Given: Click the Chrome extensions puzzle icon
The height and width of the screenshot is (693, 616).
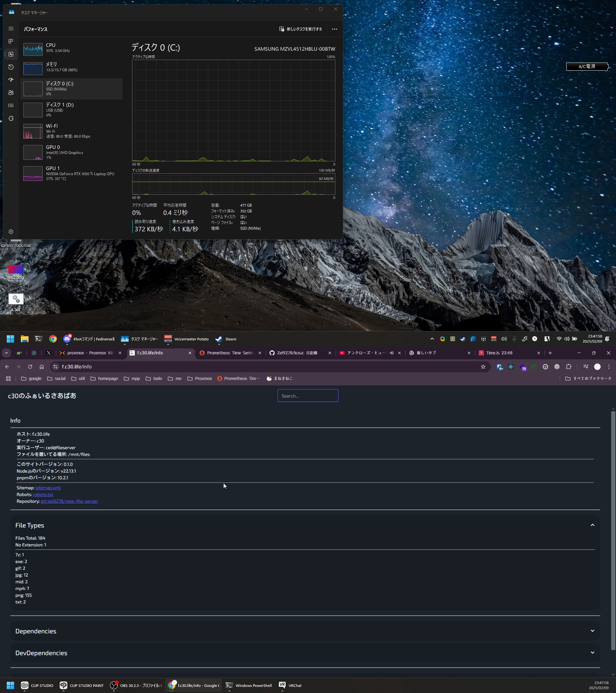Looking at the screenshot, I should 569,366.
